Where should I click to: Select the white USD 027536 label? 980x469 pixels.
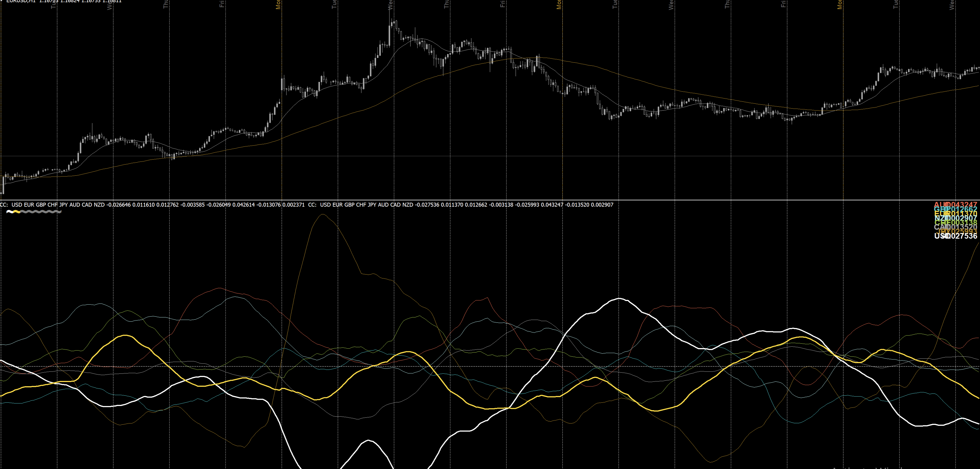coord(956,236)
